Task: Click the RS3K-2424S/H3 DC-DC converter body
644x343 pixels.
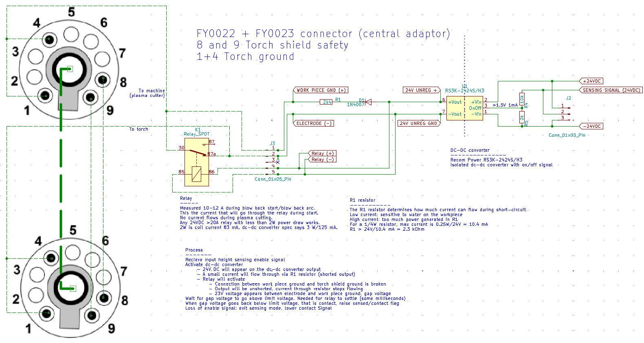Action: pos(464,108)
